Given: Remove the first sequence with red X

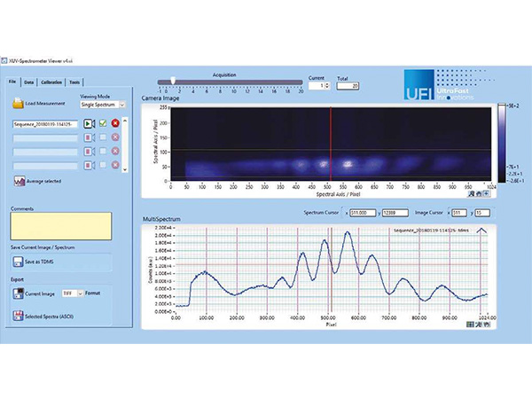Looking at the screenshot, I should 115,124.
